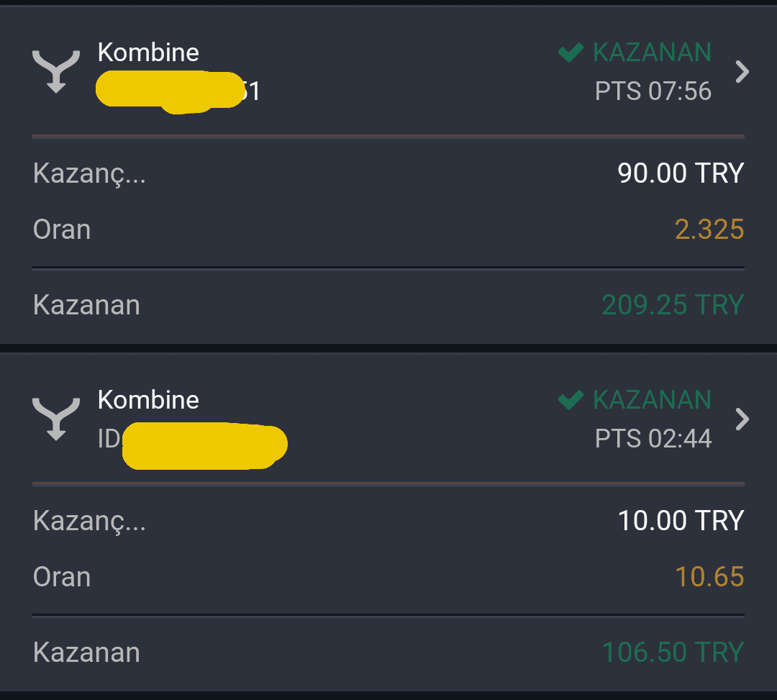Tap the 209.25 TRY winnings amount
The image size is (777, 700).
click(673, 304)
